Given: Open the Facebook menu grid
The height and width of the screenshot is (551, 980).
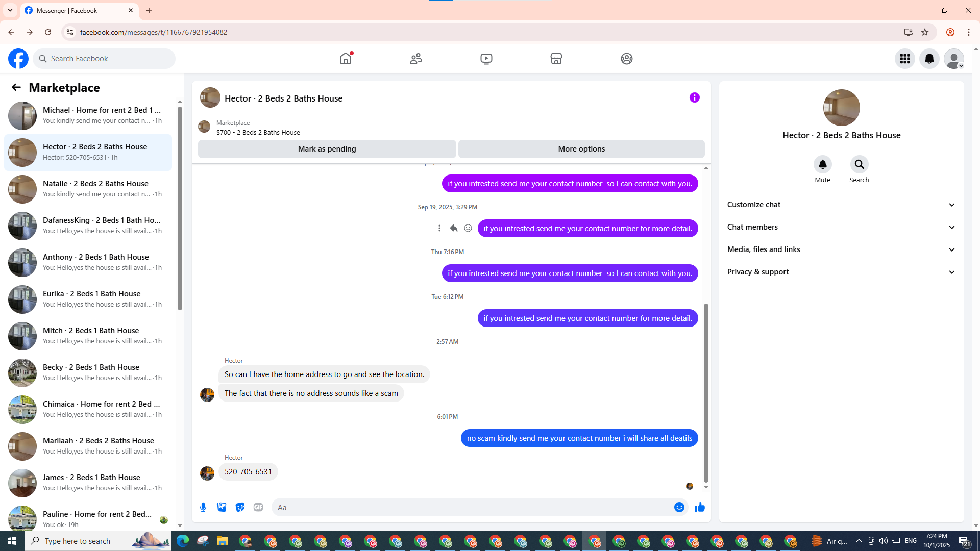Looking at the screenshot, I should pyautogui.click(x=905, y=59).
